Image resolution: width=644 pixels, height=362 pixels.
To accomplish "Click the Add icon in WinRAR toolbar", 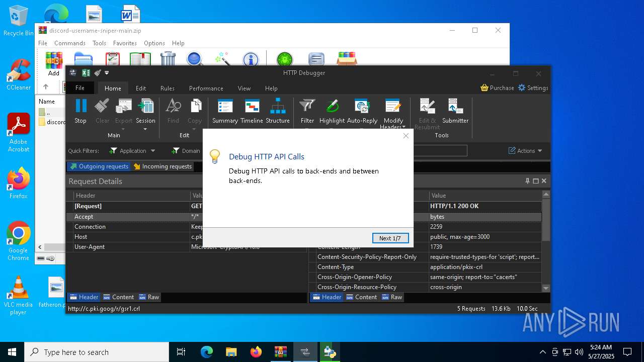I will tap(54, 64).
